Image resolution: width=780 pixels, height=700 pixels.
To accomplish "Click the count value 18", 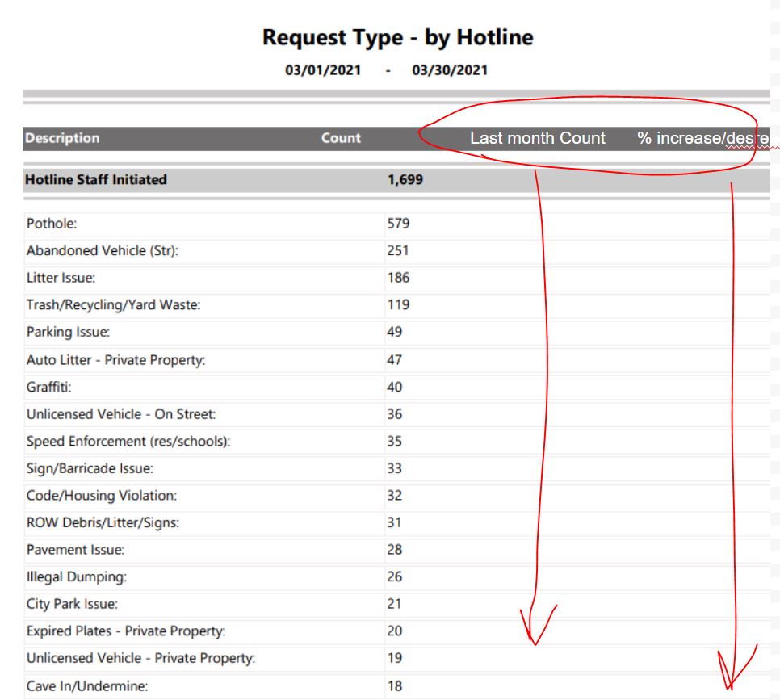I will 395,686.
